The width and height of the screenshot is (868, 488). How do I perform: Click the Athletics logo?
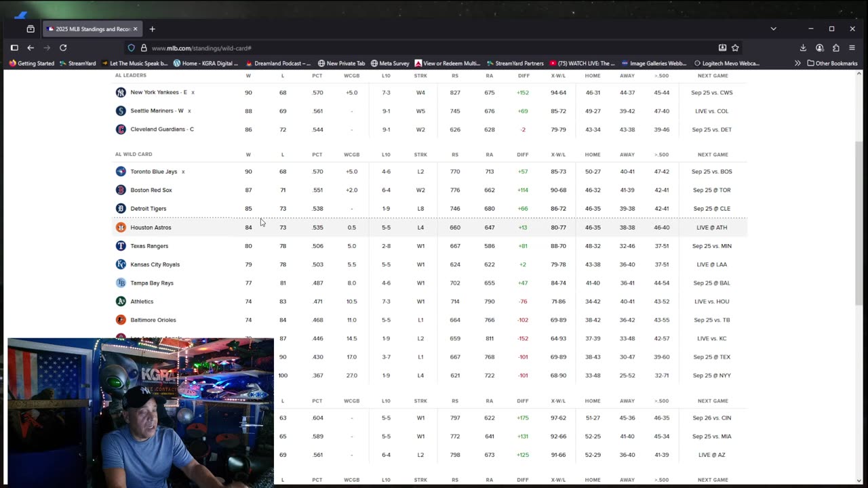click(x=121, y=302)
